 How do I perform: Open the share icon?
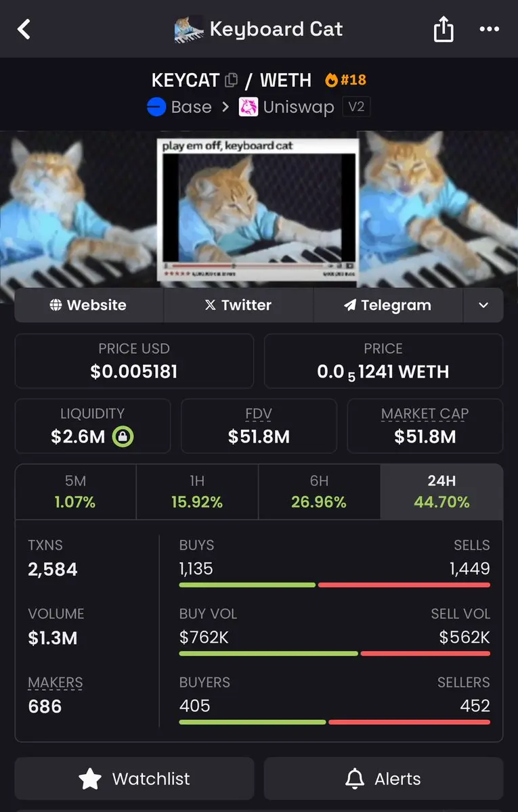tap(443, 28)
